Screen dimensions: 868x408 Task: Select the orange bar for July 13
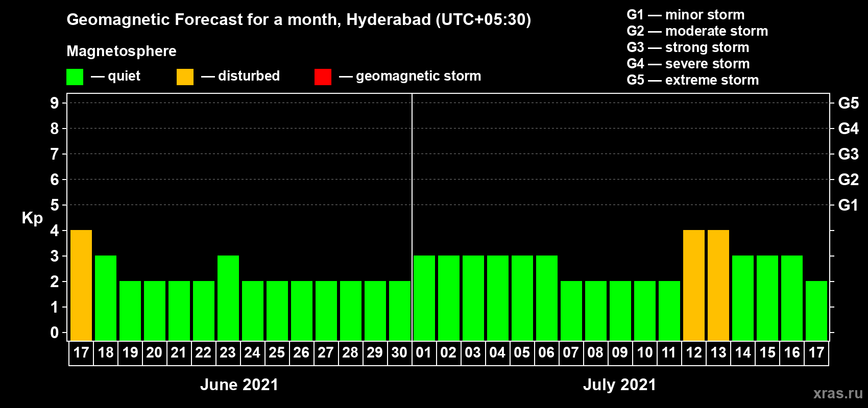tap(718, 285)
